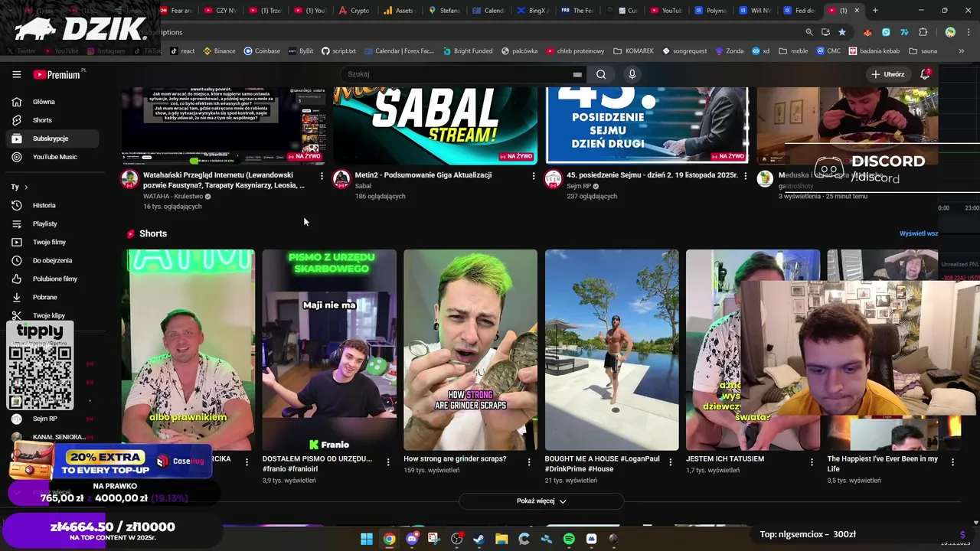Open Twoje filmy in the sidebar

[x=49, y=242]
